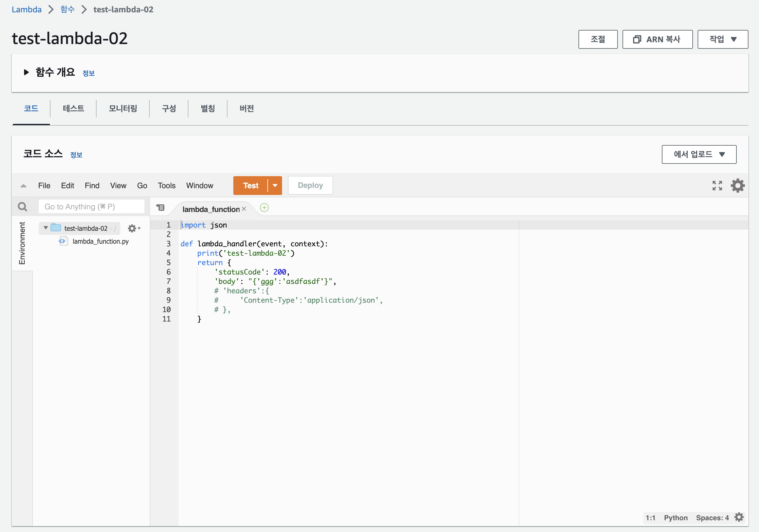Open the 작업 dropdown menu
This screenshot has height=532, width=759.
[722, 39]
